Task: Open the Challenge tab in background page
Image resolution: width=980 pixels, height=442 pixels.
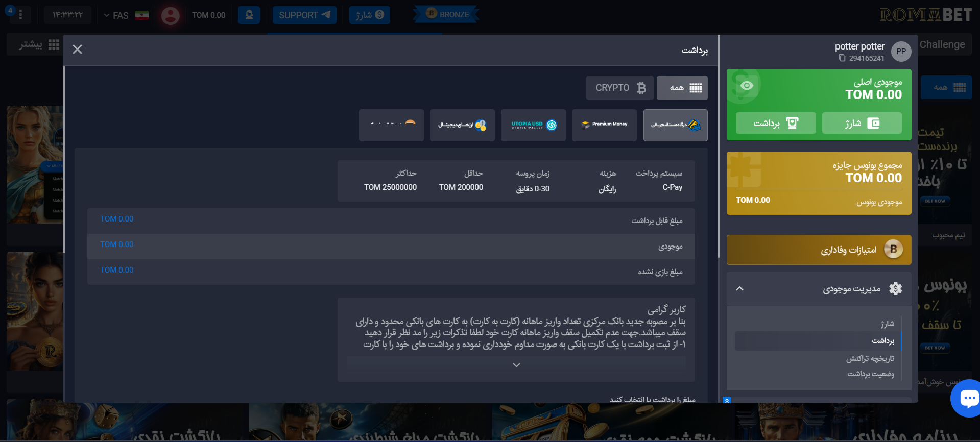Action: pyautogui.click(x=942, y=44)
